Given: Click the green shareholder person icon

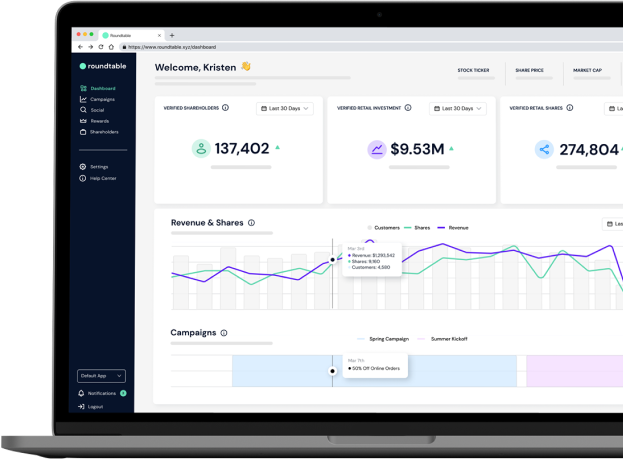Looking at the screenshot, I should (x=201, y=149).
